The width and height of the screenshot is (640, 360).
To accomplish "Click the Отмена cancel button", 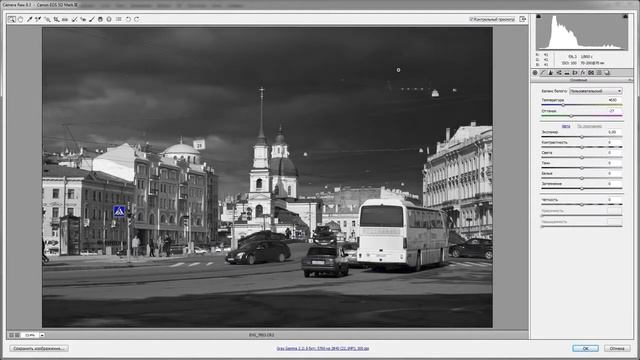I will [617, 349].
